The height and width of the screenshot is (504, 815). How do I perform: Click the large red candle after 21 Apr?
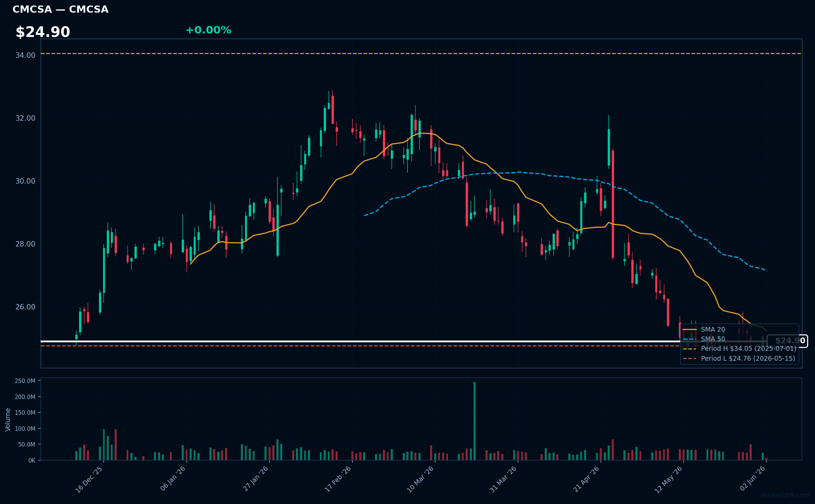tap(613, 204)
